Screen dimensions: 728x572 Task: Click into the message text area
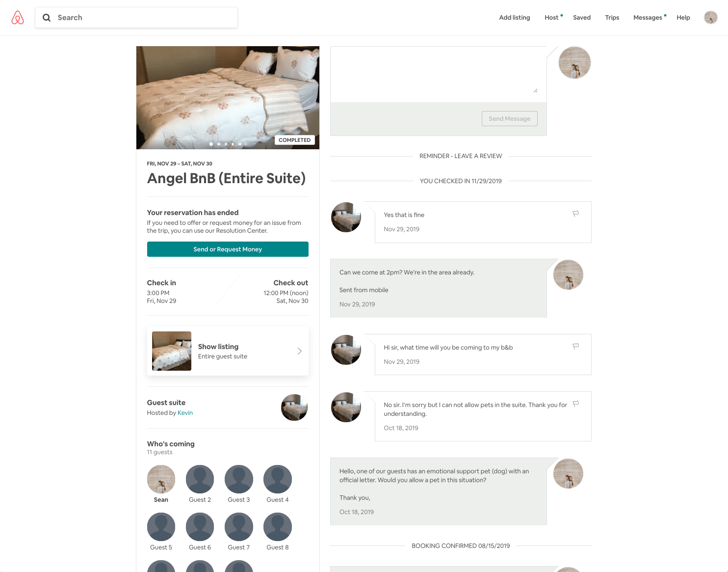click(438, 74)
